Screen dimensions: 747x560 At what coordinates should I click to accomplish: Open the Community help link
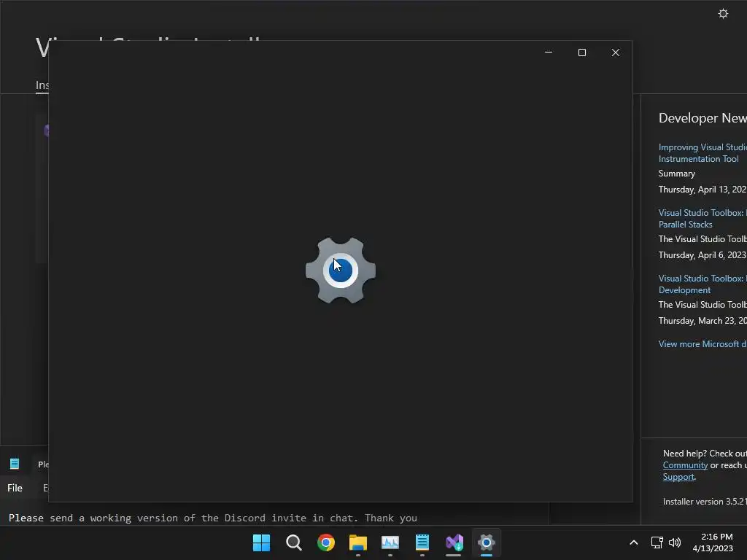685,465
